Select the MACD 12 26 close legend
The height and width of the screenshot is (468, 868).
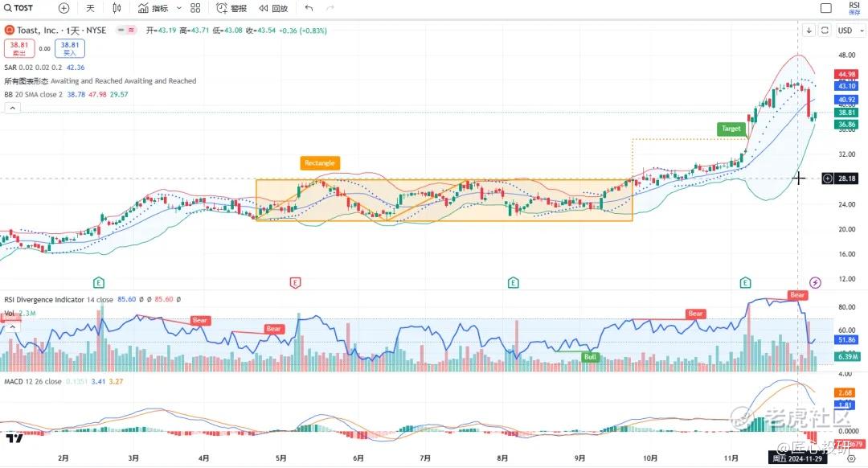(33, 382)
